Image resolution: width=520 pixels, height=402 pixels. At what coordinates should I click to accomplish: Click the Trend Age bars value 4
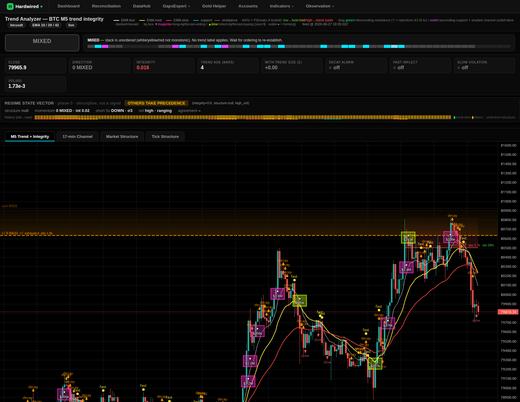202,68
